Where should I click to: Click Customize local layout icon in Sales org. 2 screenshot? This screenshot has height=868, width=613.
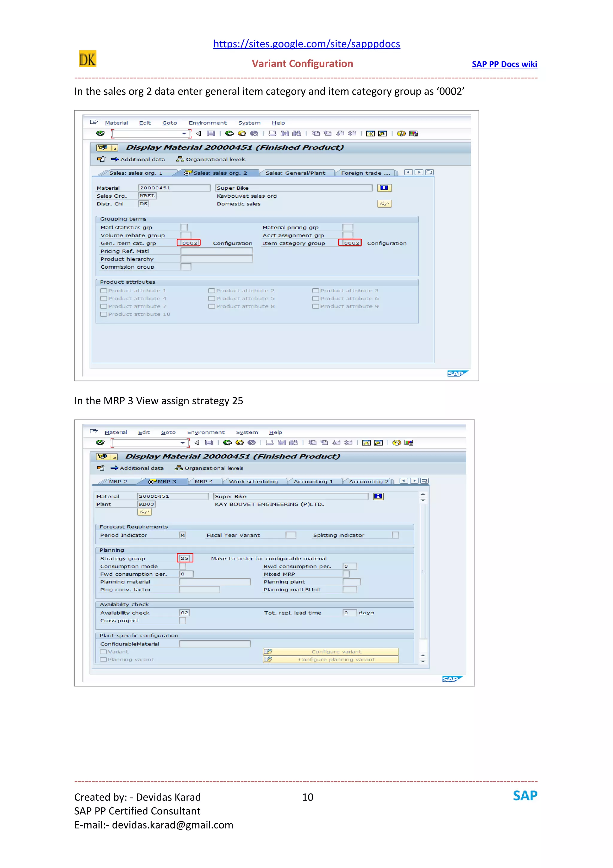(x=414, y=134)
